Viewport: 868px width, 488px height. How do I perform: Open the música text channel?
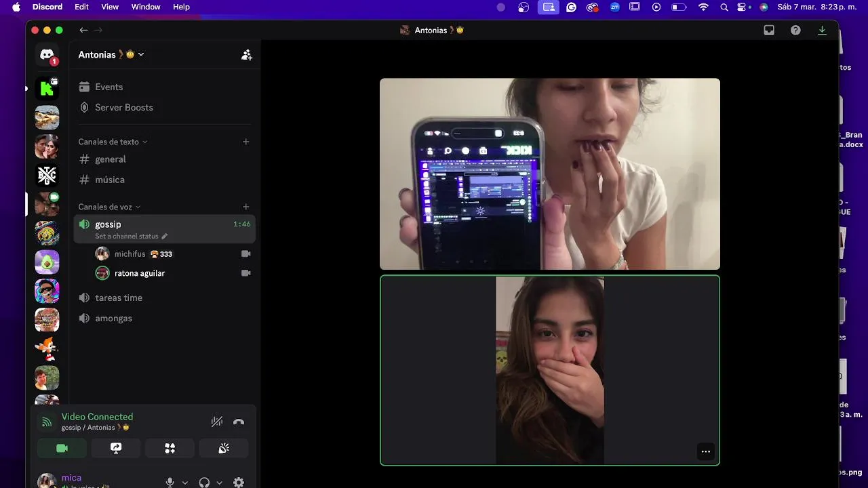(164, 180)
